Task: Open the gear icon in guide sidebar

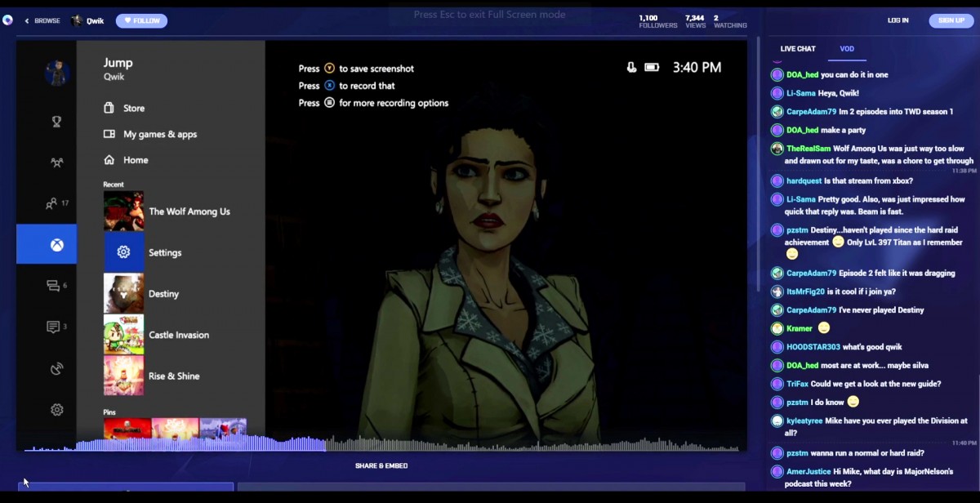Action: 56,410
